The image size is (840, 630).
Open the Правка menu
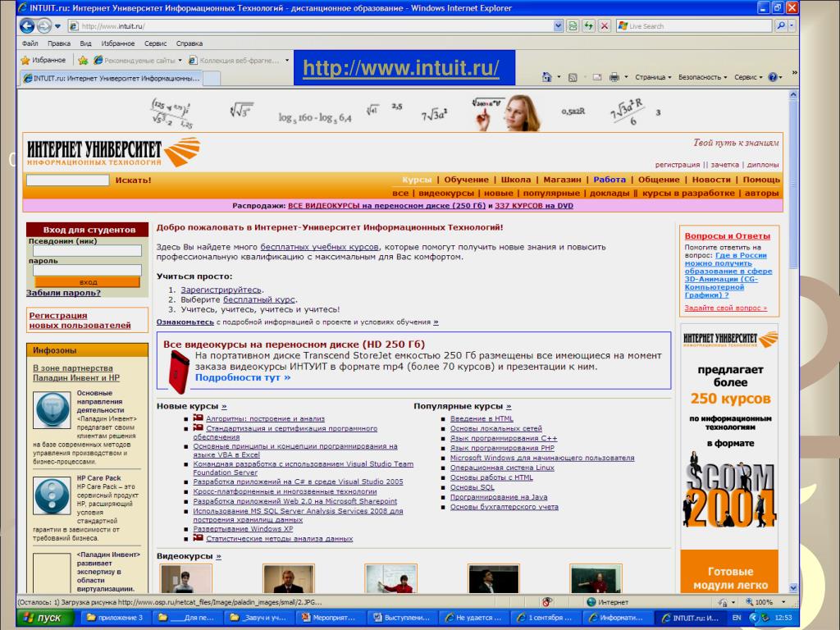click(58, 43)
